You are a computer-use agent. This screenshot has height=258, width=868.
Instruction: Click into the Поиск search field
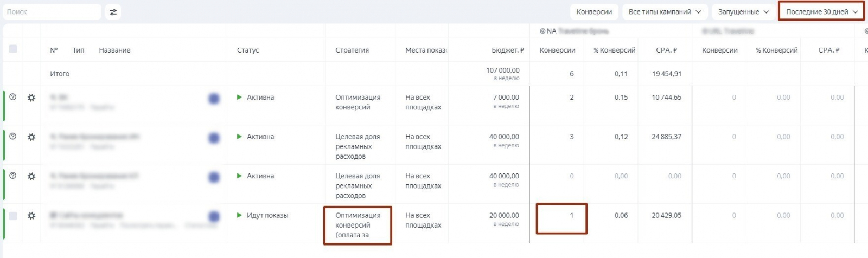point(52,12)
